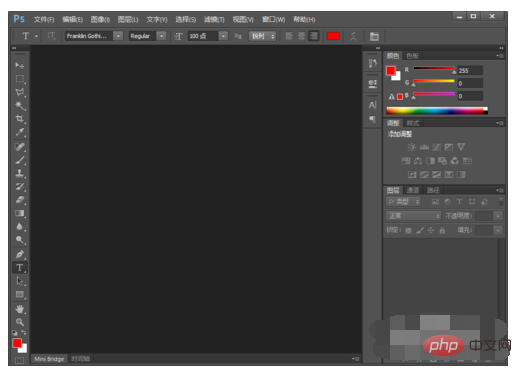Toggle Quick Mask mode icon
Screen dimensions: 522x378
click(20, 360)
